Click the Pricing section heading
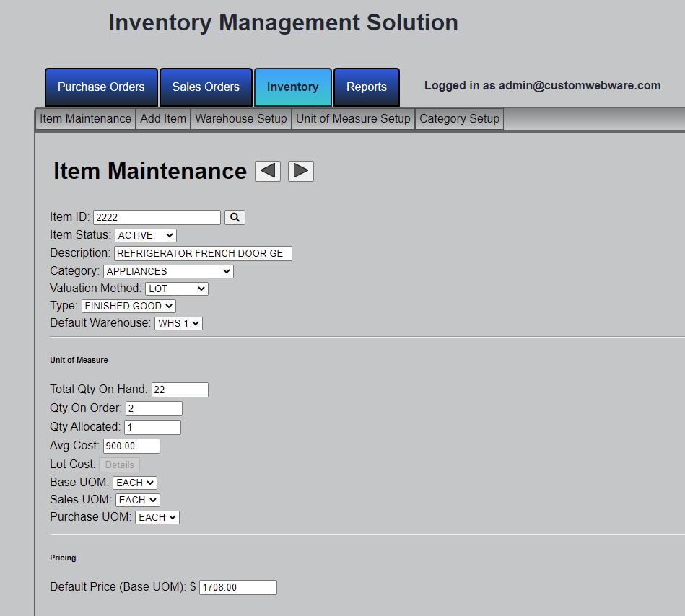 point(63,558)
